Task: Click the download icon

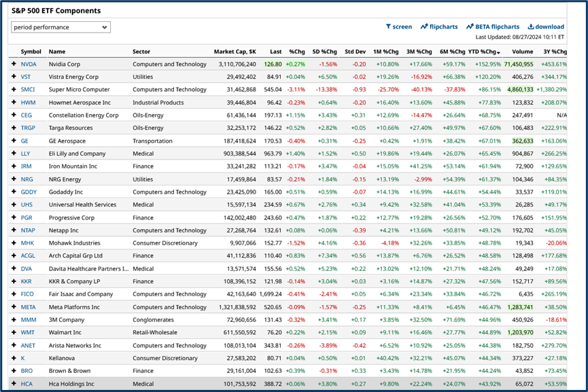Action: point(532,27)
